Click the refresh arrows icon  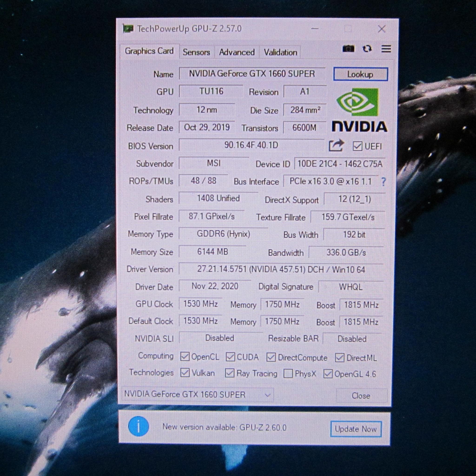tap(367, 49)
